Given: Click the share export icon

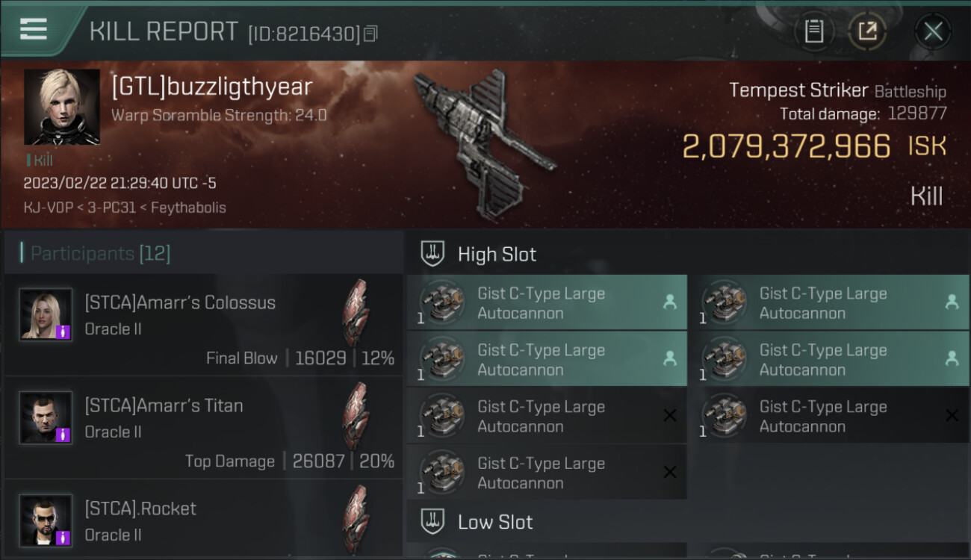Looking at the screenshot, I should coord(867,31).
